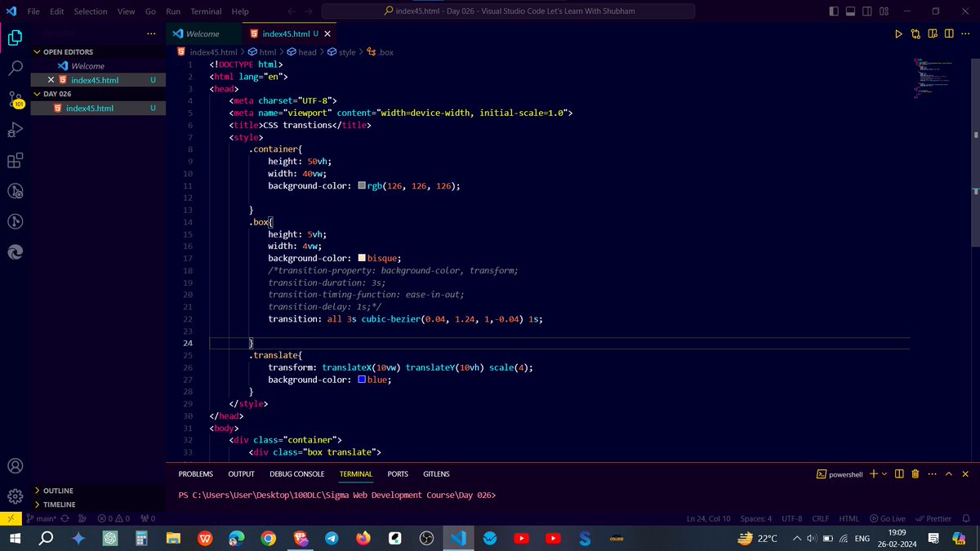This screenshot has height=551, width=980.
Task: Toggle the secondary side bar layout
Action: pos(867,11)
